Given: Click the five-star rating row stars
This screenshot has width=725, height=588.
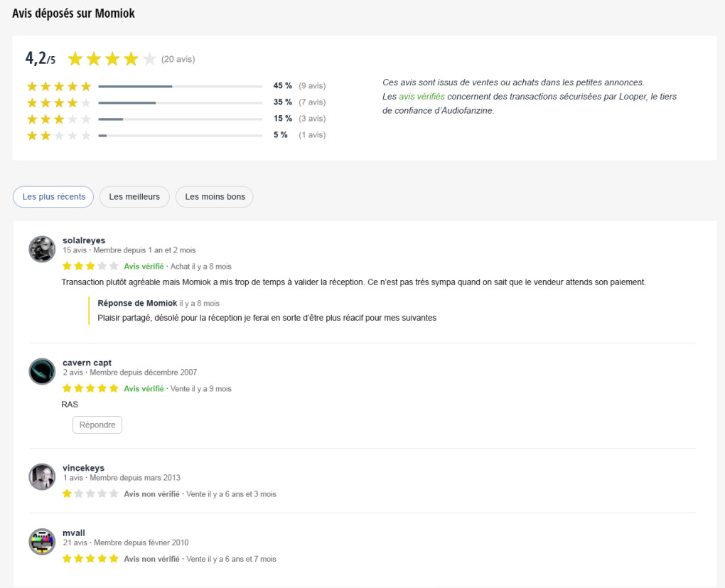Looking at the screenshot, I should click(x=59, y=87).
